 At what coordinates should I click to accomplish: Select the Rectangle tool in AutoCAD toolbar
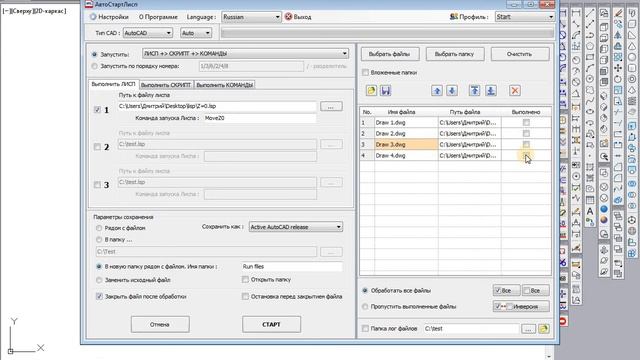590,57
